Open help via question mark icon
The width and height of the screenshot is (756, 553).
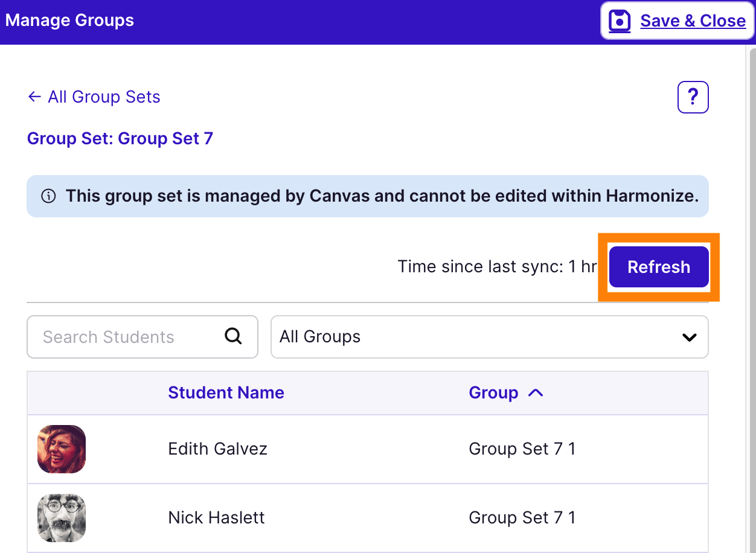pos(693,97)
